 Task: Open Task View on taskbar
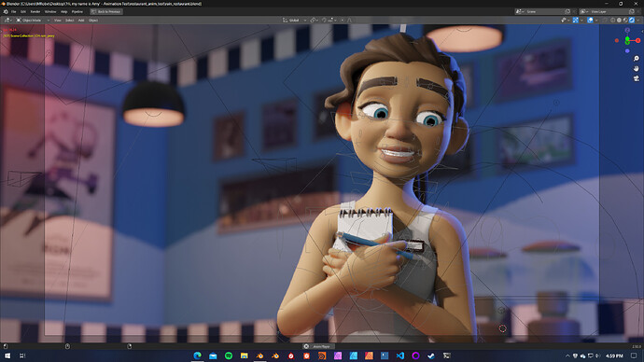point(22,355)
